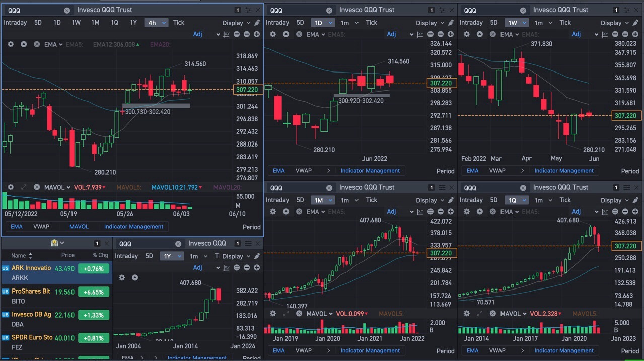Viewport: 644px width, 361px height.
Task: Toggle EMA20 line in the 4h chart
Action: pos(159,44)
